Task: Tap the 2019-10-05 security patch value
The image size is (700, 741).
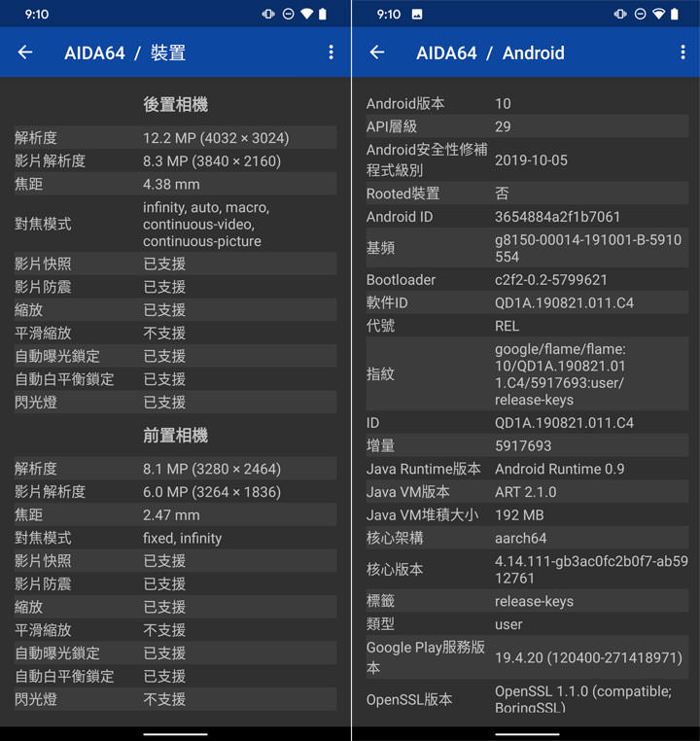Action: 531,160
